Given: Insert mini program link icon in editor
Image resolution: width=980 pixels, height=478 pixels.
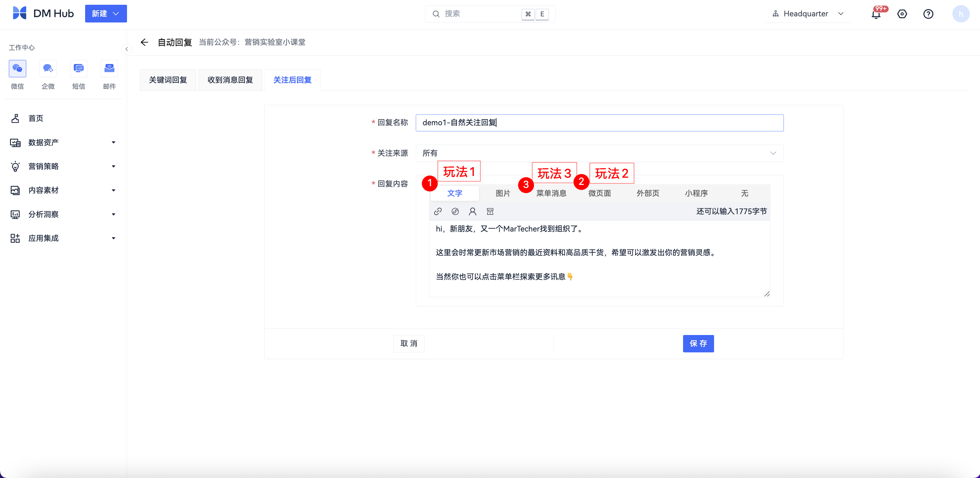Looking at the screenshot, I should (x=455, y=211).
